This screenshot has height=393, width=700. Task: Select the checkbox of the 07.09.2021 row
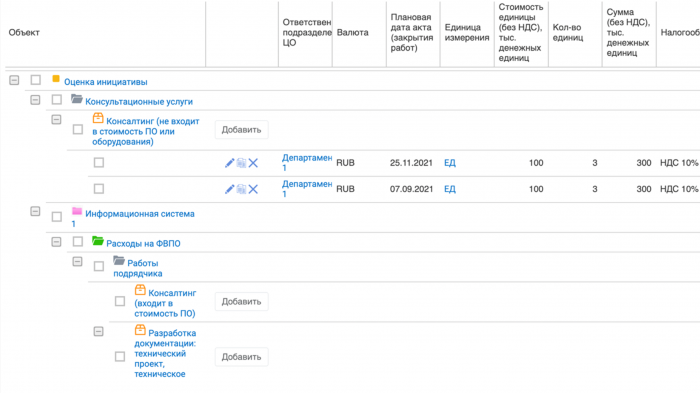click(99, 189)
